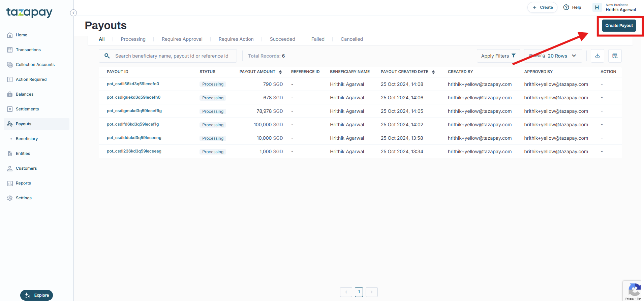The height and width of the screenshot is (301, 644).
Task: Switch to the Cancelled tab
Action: (351, 39)
